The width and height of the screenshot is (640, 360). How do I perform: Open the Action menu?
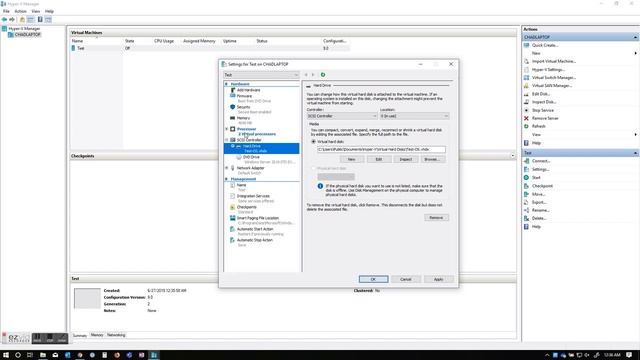[x=20, y=11]
